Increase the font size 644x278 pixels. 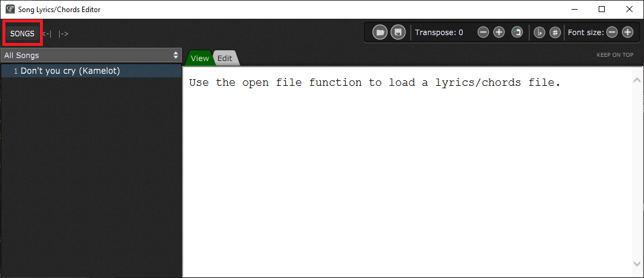pos(628,33)
